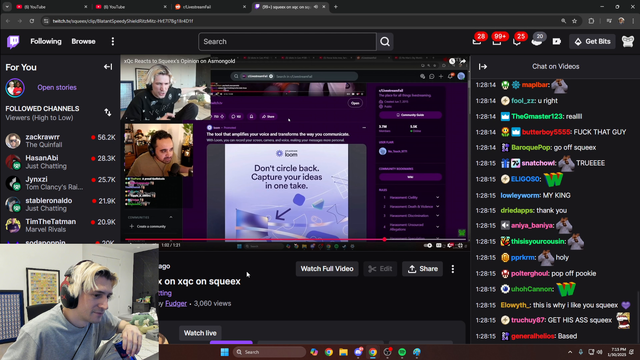Click chat username BaroquePop
This screenshot has height=360, width=640.
[x=531, y=147]
